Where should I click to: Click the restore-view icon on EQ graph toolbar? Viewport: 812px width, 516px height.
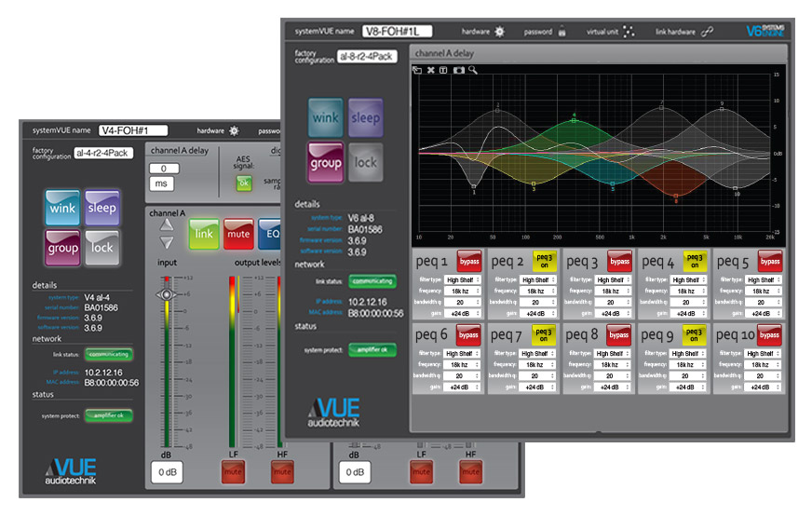click(417, 70)
